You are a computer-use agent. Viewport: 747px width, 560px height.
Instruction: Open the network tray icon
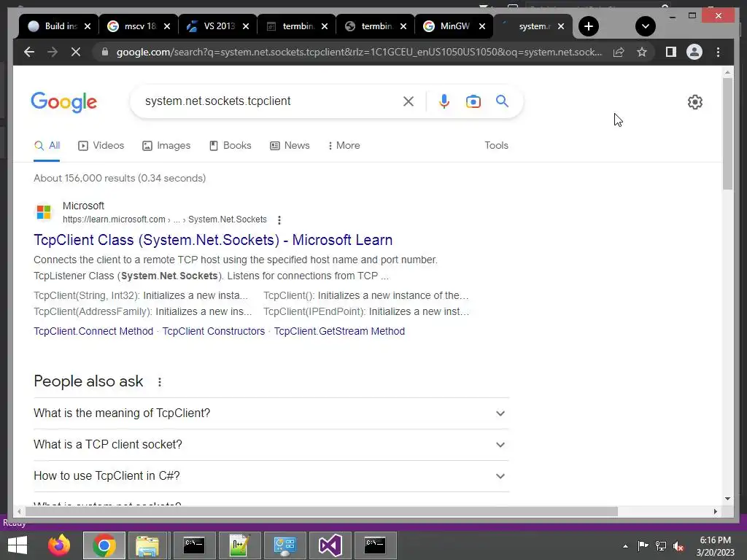click(661, 546)
